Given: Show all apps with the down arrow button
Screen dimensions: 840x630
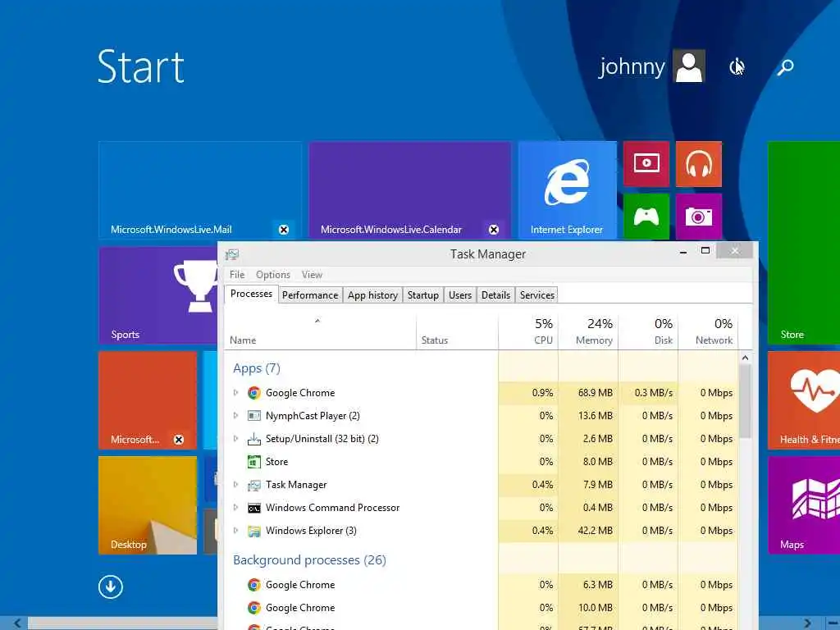Looking at the screenshot, I should [111, 587].
